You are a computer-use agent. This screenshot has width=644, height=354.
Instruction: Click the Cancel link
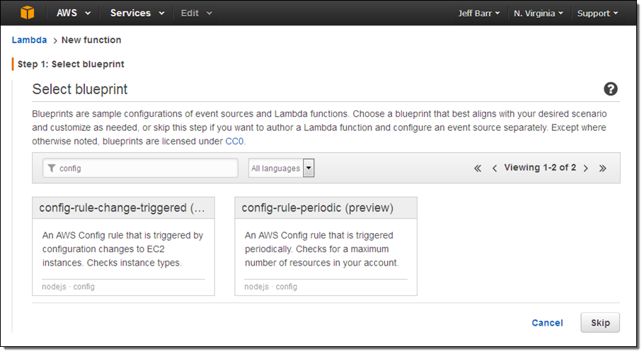547,323
